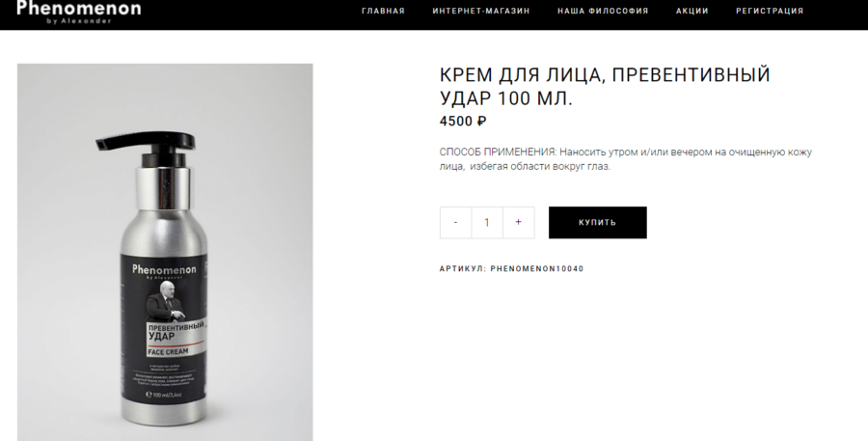The width and height of the screenshot is (868, 441).
Task: Open the НАША ФИЛОСОФИЯ page
Action: point(603,11)
